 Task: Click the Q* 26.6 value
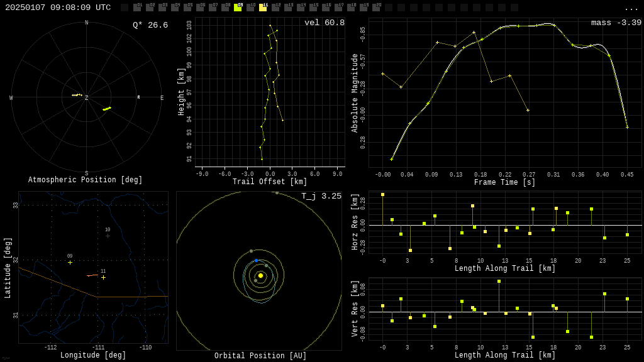coord(150,25)
